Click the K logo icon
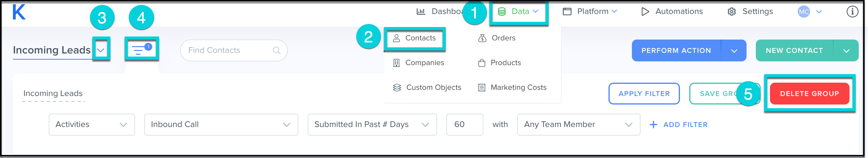Viewport: 868px width, 158px height. click(19, 12)
